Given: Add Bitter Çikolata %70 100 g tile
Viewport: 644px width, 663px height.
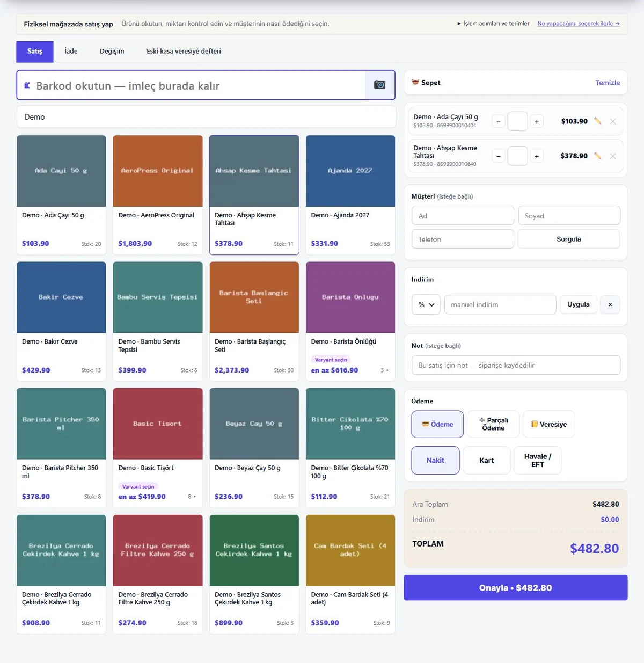Looking at the screenshot, I should pos(350,448).
